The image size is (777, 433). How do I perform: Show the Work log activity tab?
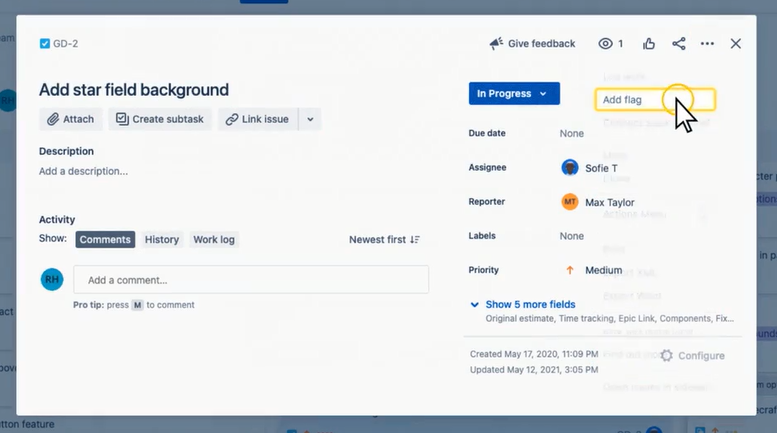click(214, 239)
